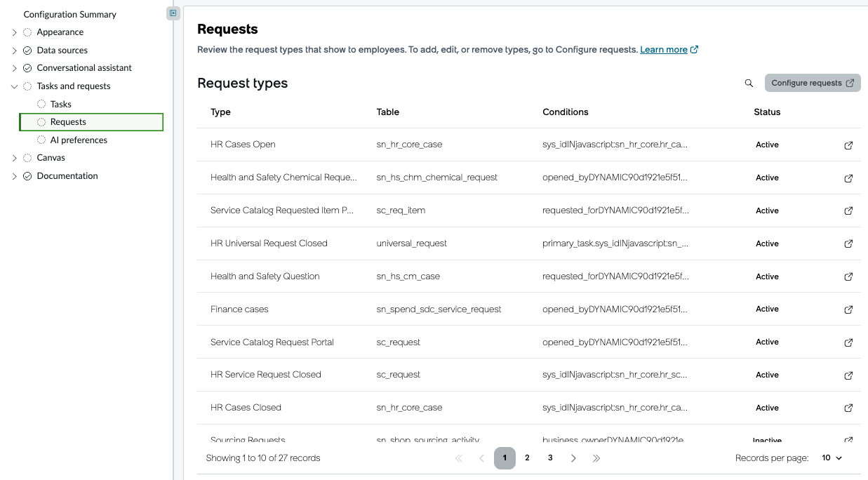Select Tasks in the navigation tree

[61, 104]
